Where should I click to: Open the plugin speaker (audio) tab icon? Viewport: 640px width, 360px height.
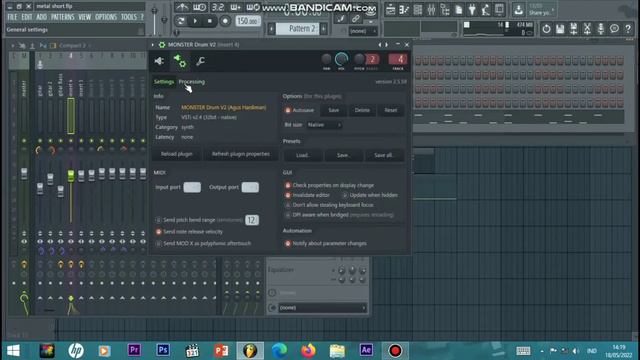(x=159, y=61)
